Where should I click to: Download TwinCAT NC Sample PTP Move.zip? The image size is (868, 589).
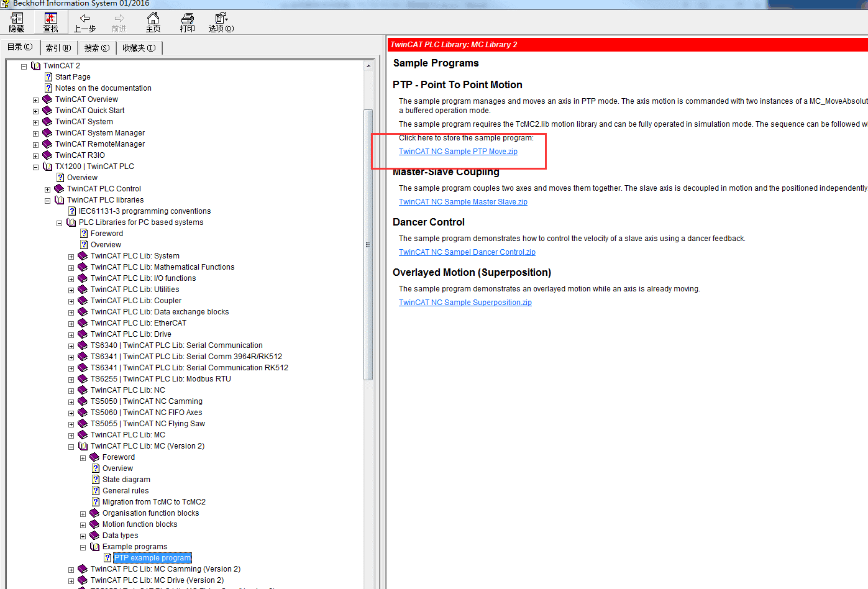click(x=458, y=152)
